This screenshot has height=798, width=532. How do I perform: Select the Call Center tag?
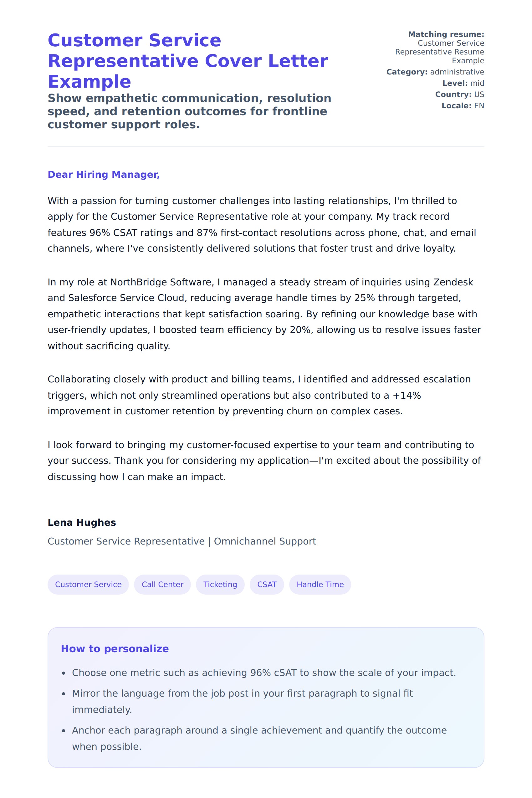click(162, 584)
